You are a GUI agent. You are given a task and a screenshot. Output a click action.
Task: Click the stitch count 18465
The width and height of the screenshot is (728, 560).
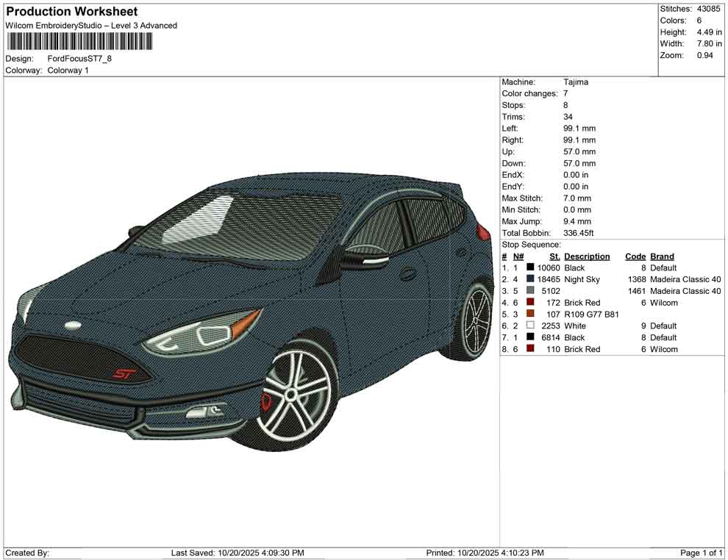[x=549, y=279]
